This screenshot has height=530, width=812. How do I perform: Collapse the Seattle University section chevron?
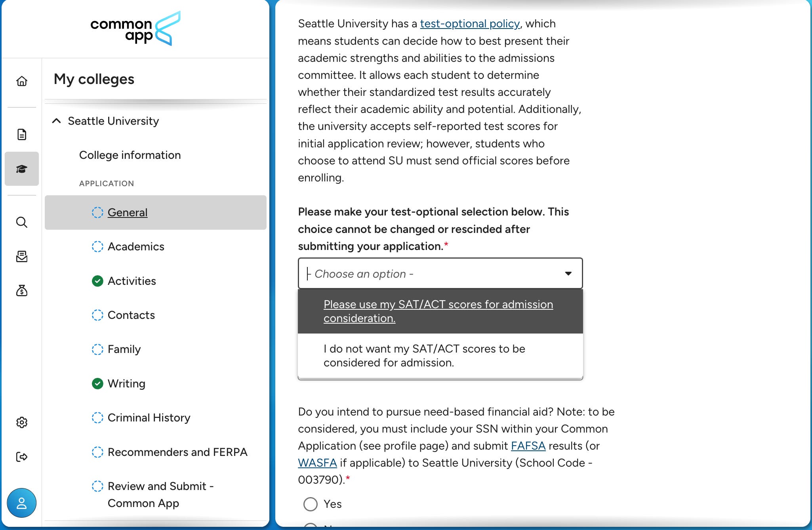[57, 121]
